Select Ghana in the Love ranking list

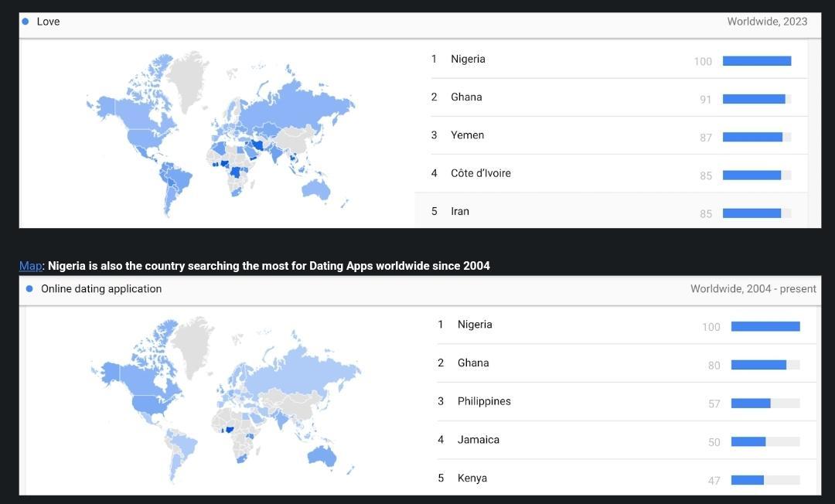[466, 97]
